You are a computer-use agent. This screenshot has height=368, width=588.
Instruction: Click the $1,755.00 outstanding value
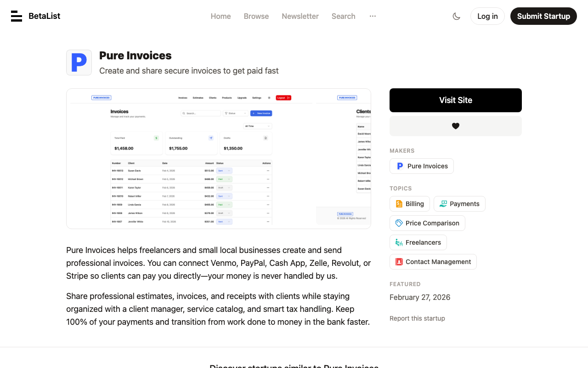click(x=178, y=149)
